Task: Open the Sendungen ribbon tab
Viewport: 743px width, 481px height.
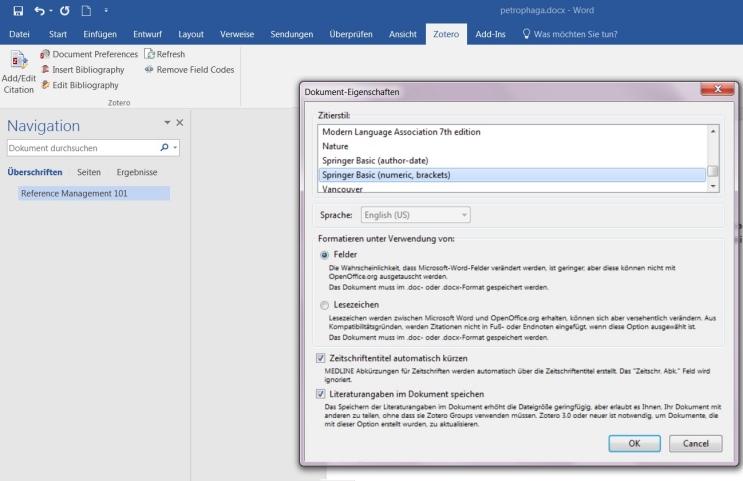Action: [292, 34]
